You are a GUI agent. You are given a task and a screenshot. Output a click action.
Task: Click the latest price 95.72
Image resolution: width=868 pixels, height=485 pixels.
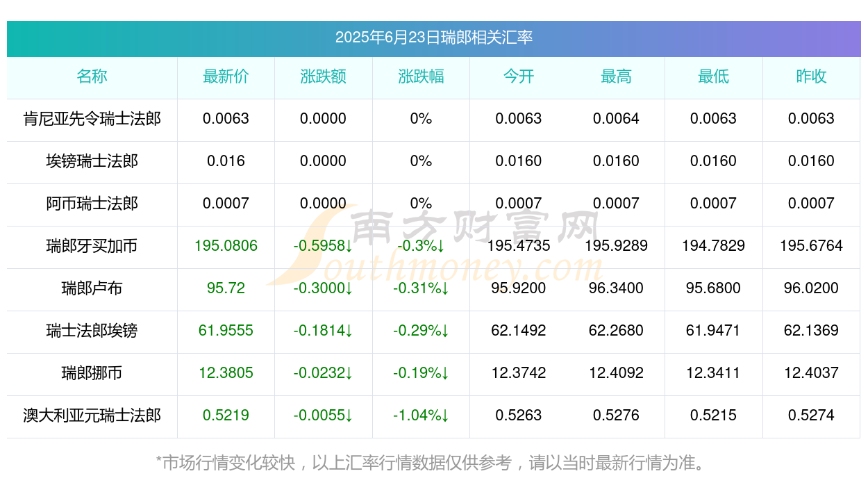click(x=226, y=288)
